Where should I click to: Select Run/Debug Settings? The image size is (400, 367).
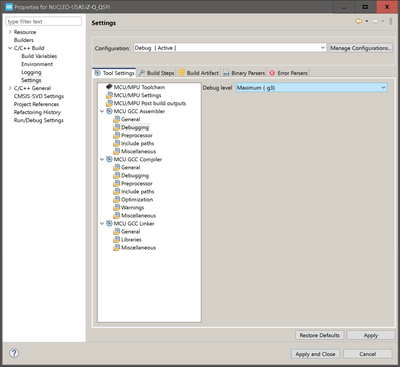point(39,120)
